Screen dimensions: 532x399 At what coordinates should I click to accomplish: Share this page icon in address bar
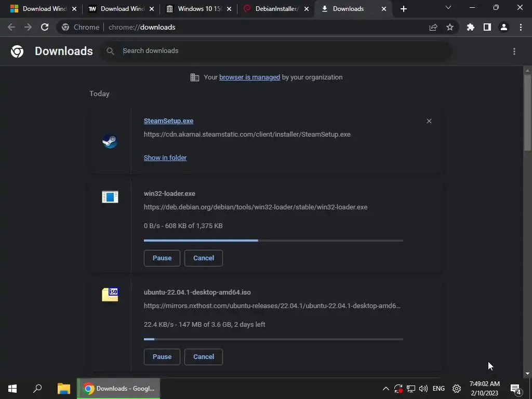pos(433,28)
